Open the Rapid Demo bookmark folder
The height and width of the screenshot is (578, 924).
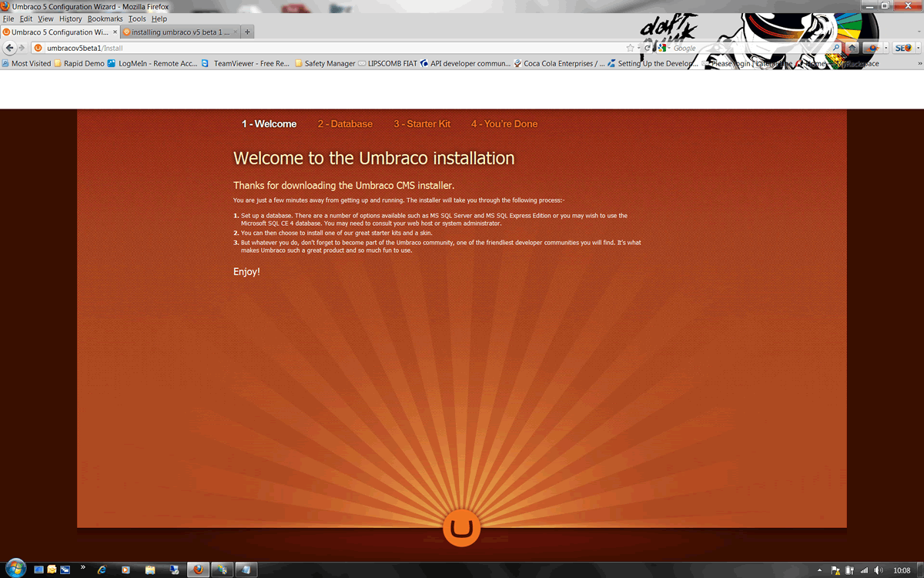pyautogui.click(x=79, y=63)
